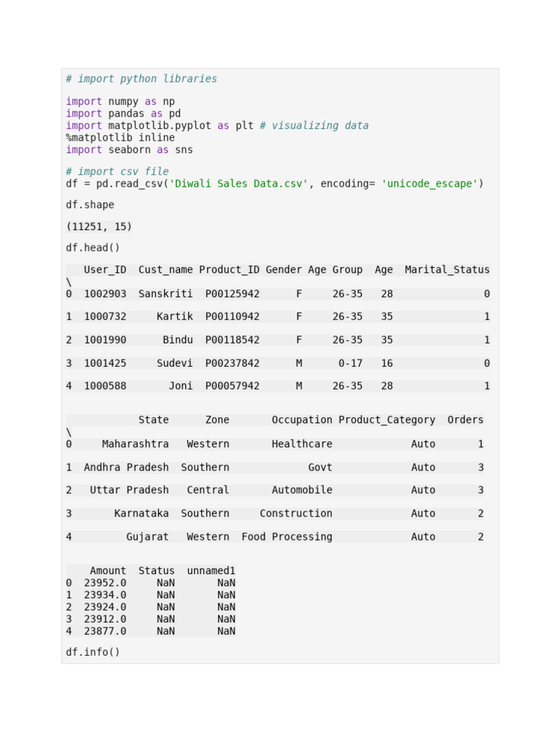Click the product ID P00237842
This screenshot has width=560, height=747.
click(233, 363)
